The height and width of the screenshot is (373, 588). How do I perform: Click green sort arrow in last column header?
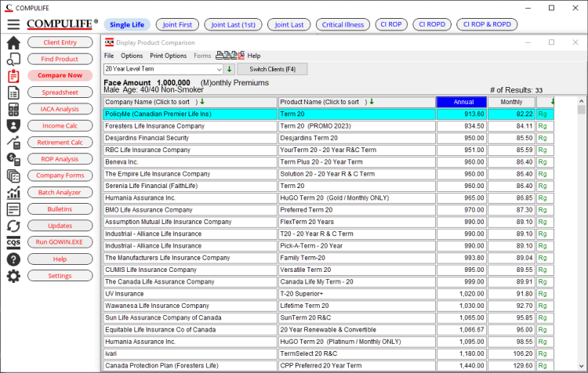coord(553,102)
